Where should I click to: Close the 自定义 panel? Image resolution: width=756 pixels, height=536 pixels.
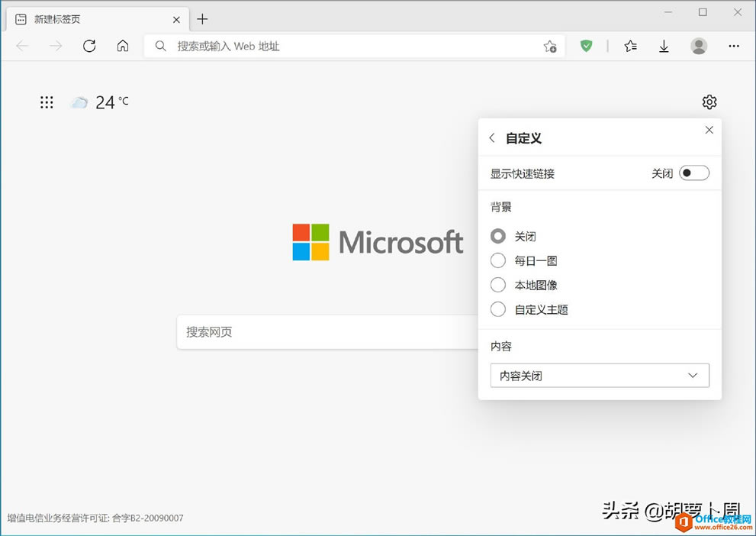[x=709, y=130]
